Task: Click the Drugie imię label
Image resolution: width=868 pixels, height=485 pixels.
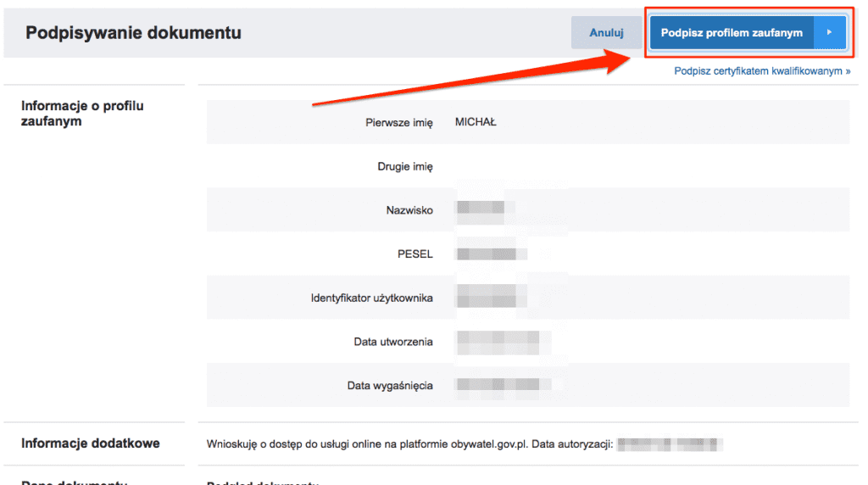Action: (x=404, y=167)
